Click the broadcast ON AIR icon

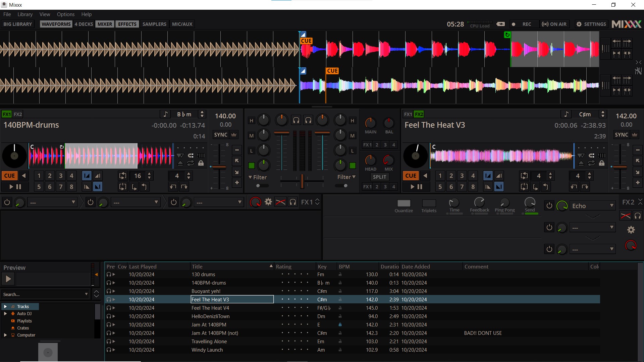coord(554,24)
